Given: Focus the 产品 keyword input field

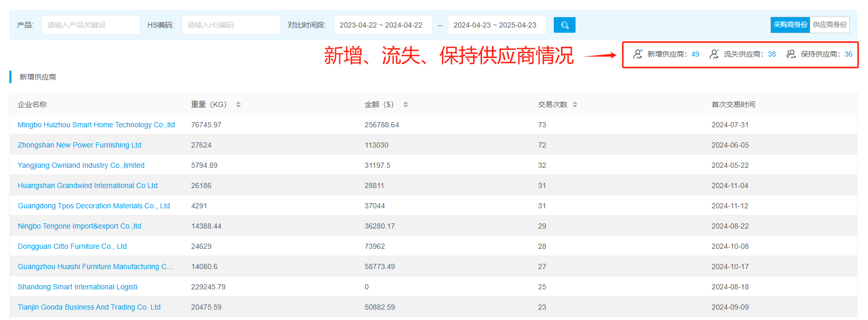Looking at the screenshot, I should [x=91, y=25].
